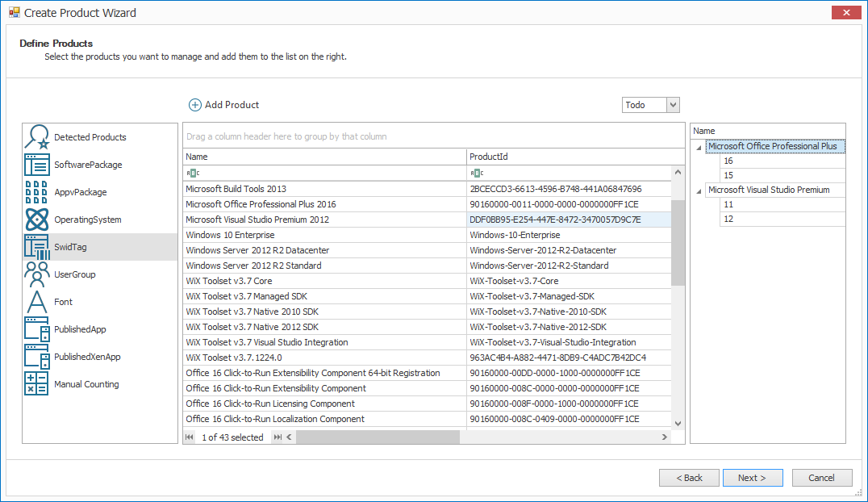Sort by the ProductId column header
868x502 pixels.
pyautogui.click(x=576, y=157)
